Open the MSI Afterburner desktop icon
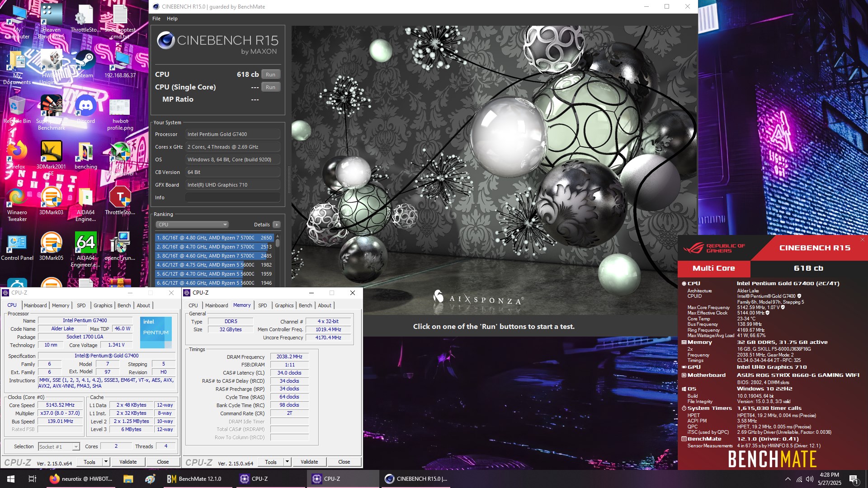Screen dimensions: 868x488 pyautogui.click(x=120, y=158)
